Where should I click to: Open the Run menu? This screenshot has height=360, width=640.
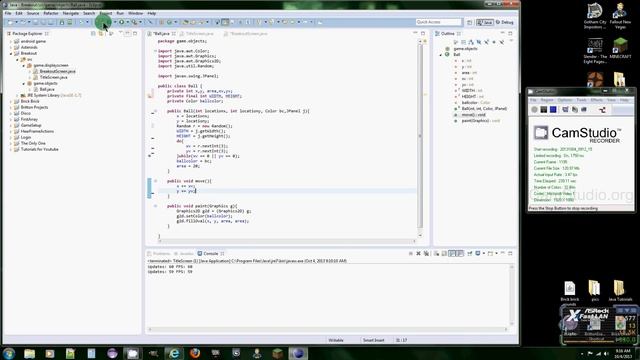tap(120, 13)
